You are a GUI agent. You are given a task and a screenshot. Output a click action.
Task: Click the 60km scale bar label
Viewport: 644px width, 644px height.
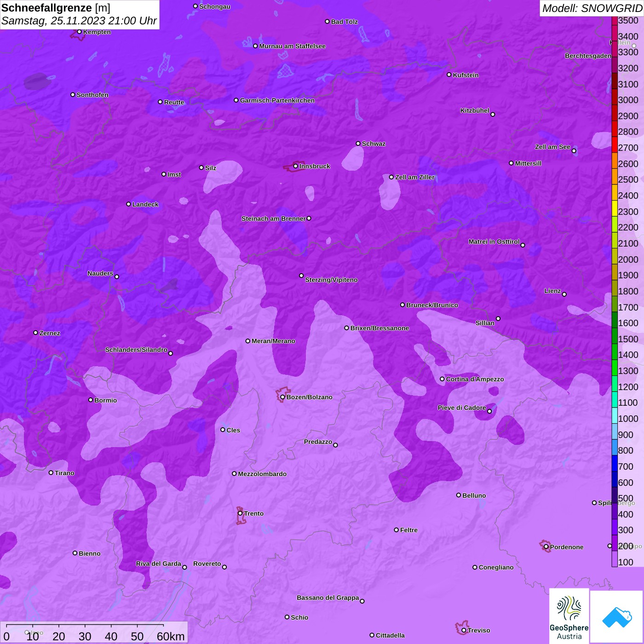(171, 636)
